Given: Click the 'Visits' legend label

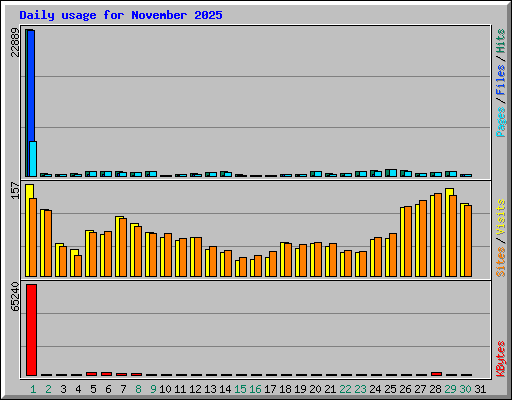Looking at the screenshot, I should pyautogui.click(x=501, y=217).
